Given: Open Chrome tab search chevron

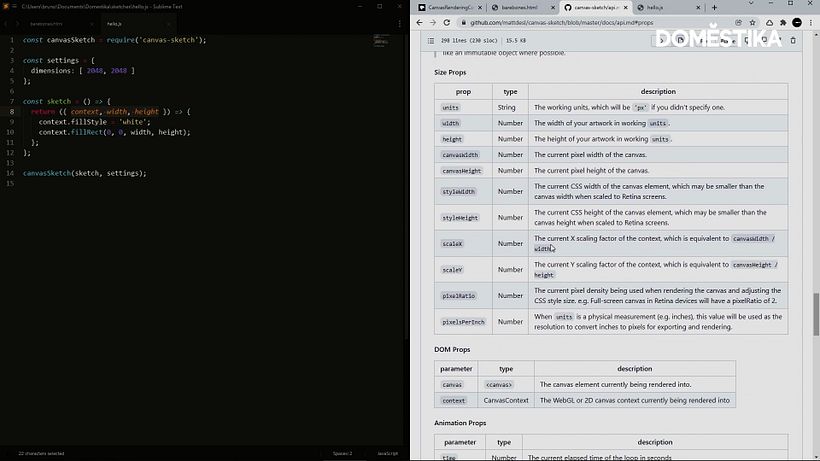Looking at the screenshot, I should [x=751, y=4].
